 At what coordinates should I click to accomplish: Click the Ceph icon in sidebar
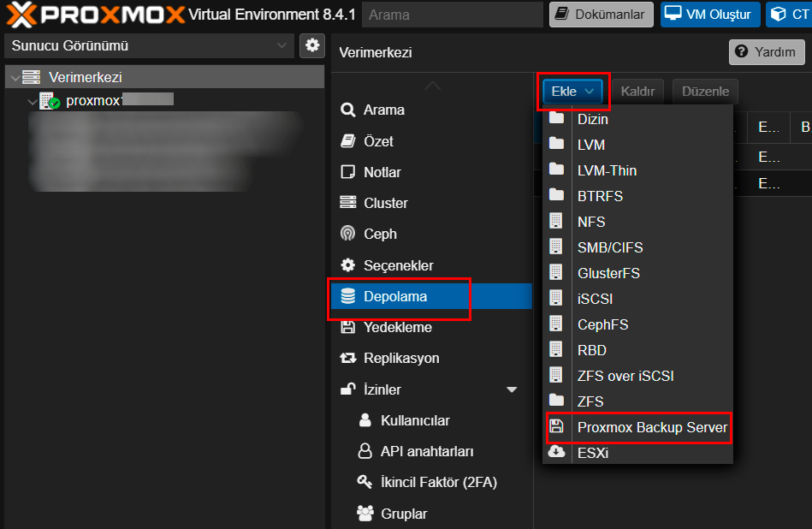tap(347, 234)
